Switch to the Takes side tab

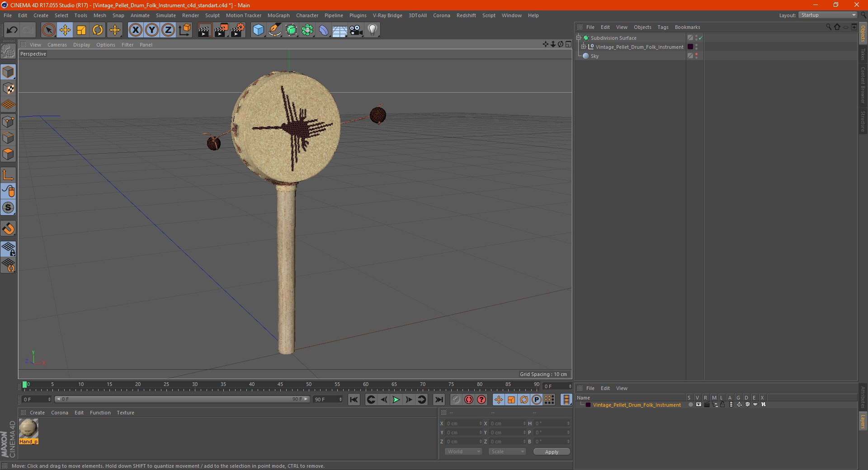pyautogui.click(x=863, y=54)
